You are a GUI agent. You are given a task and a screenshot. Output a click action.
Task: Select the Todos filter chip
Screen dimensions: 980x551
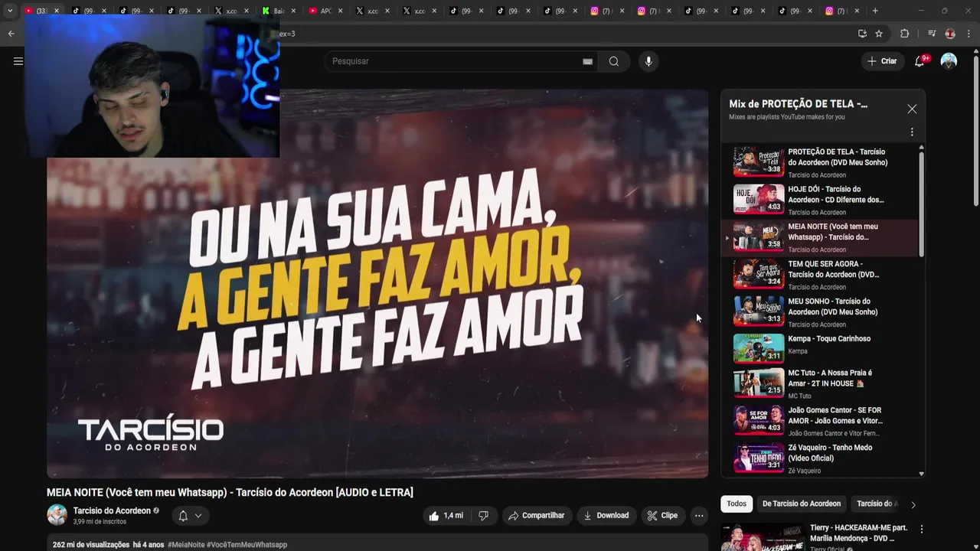click(737, 504)
